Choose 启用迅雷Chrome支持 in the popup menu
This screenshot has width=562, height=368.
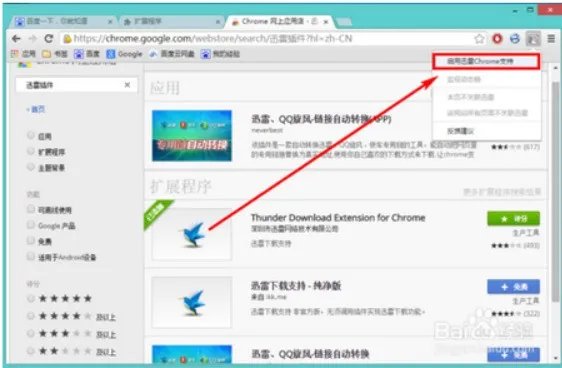coord(486,62)
